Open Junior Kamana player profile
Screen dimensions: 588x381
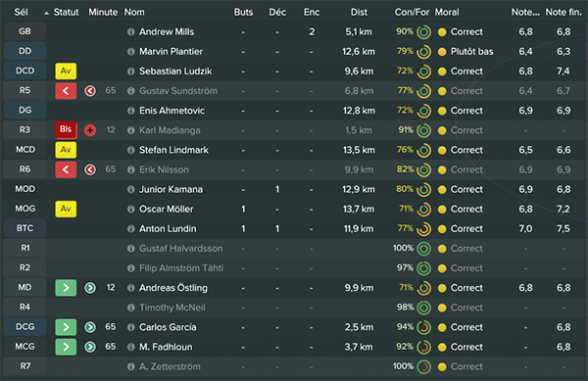click(x=171, y=190)
